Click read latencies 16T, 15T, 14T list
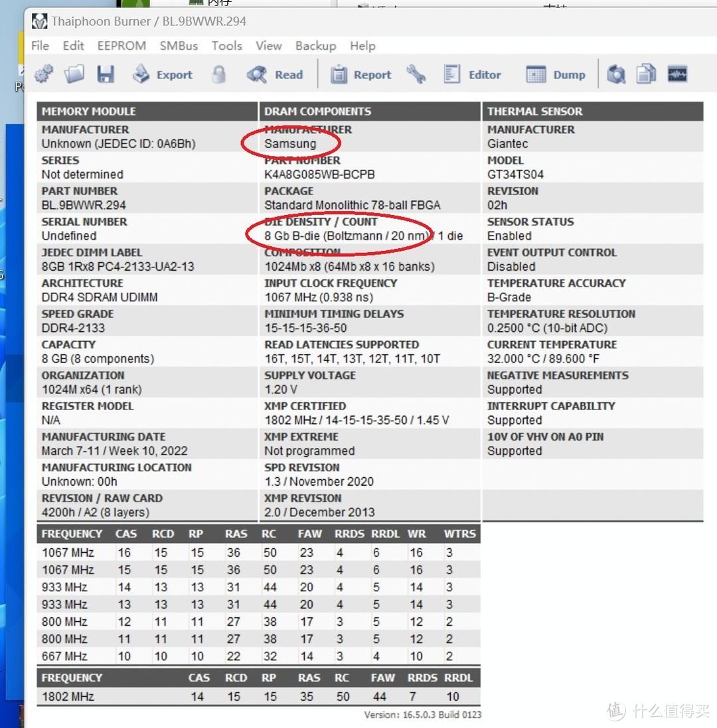The height and width of the screenshot is (728, 717). click(352, 358)
